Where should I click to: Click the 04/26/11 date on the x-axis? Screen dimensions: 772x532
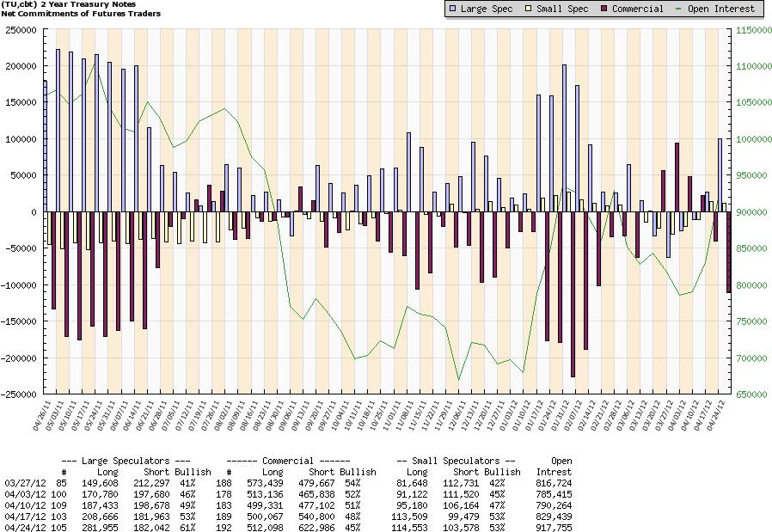coord(42,416)
